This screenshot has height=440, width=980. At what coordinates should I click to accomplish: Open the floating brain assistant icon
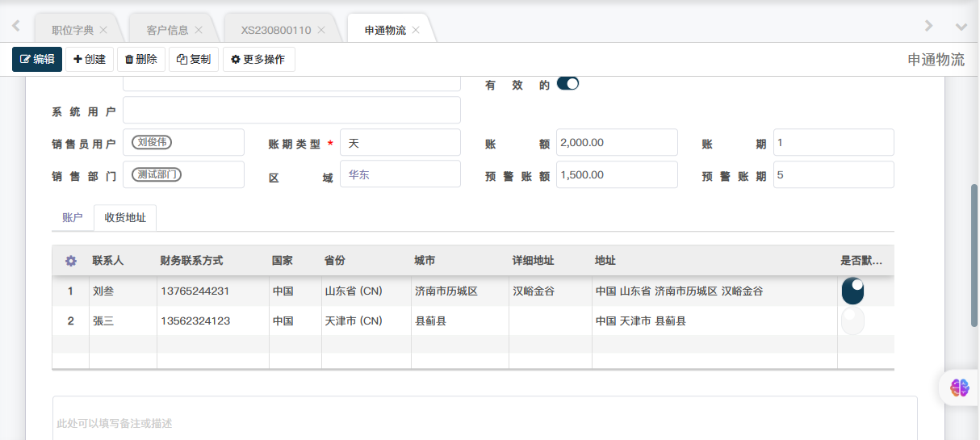(959, 388)
